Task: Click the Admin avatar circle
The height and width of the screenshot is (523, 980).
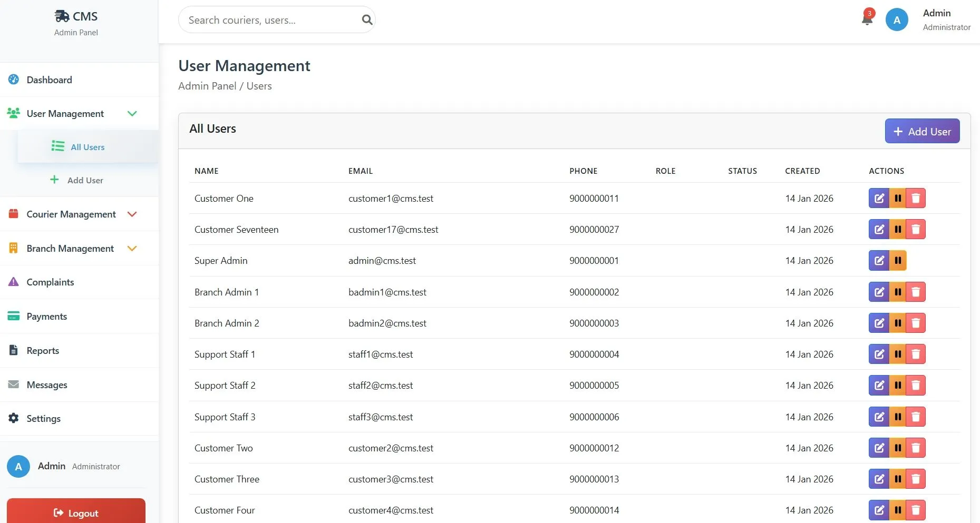Action: [x=897, y=19]
